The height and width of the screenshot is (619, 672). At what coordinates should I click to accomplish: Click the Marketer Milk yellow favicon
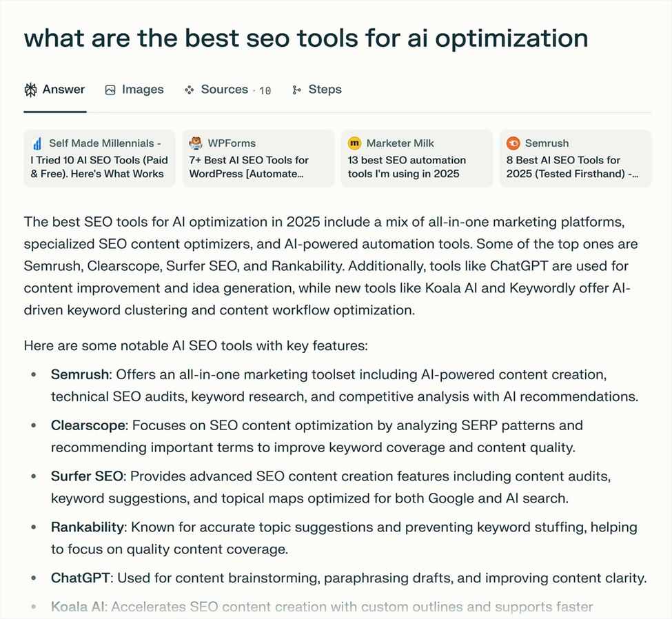point(355,143)
